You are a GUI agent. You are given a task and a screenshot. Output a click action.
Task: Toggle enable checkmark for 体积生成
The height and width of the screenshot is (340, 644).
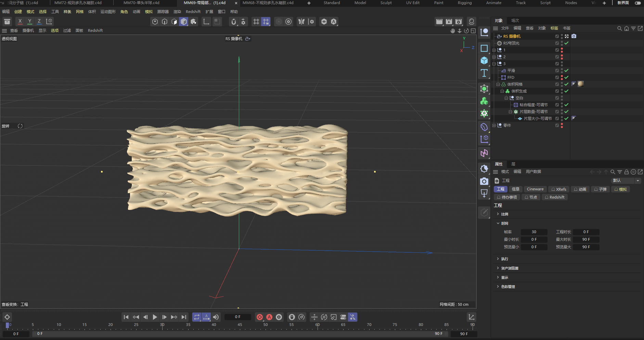click(567, 91)
